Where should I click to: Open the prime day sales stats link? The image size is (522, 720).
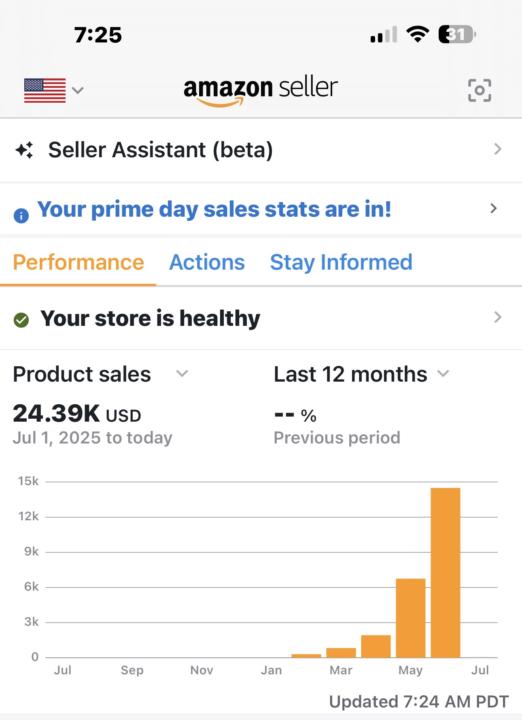tap(214, 209)
